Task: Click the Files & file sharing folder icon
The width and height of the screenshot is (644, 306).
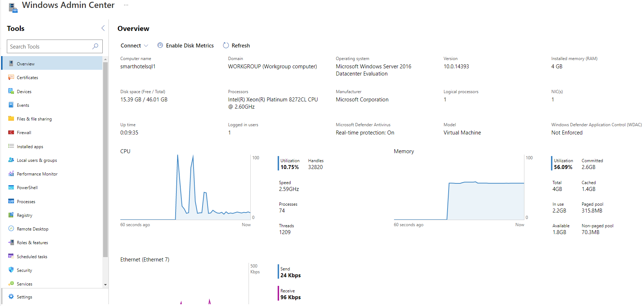Action: coord(11,119)
